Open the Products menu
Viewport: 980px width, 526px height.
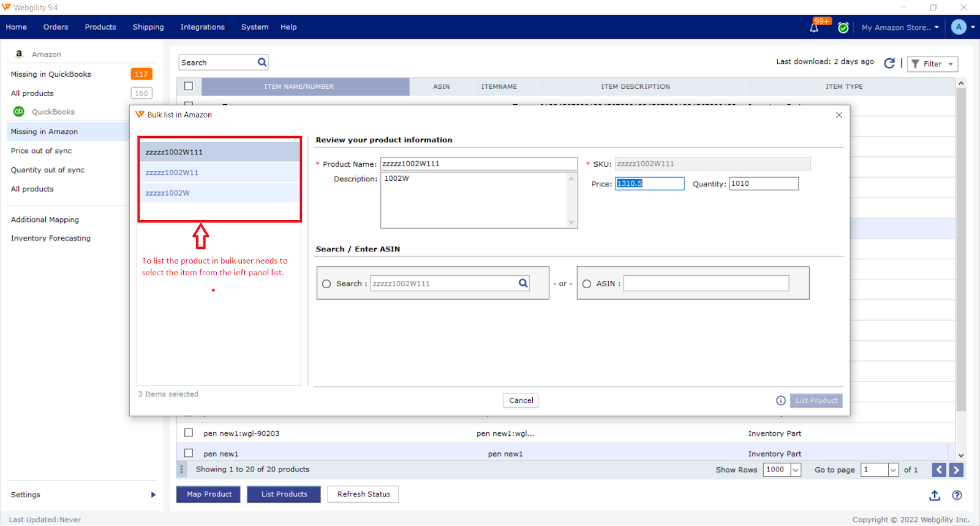(x=100, y=27)
